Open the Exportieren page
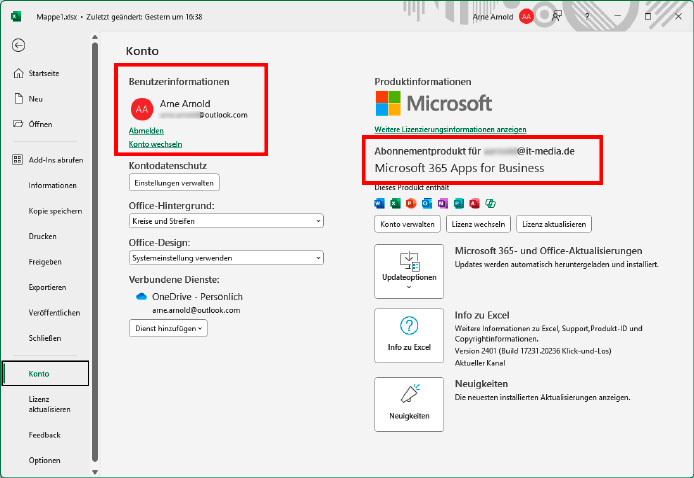Viewport: 694px width, 478px height. [x=47, y=287]
